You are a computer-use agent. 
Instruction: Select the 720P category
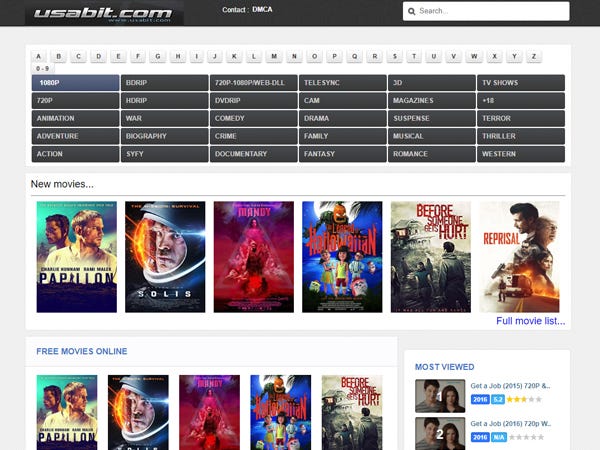[x=75, y=101]
